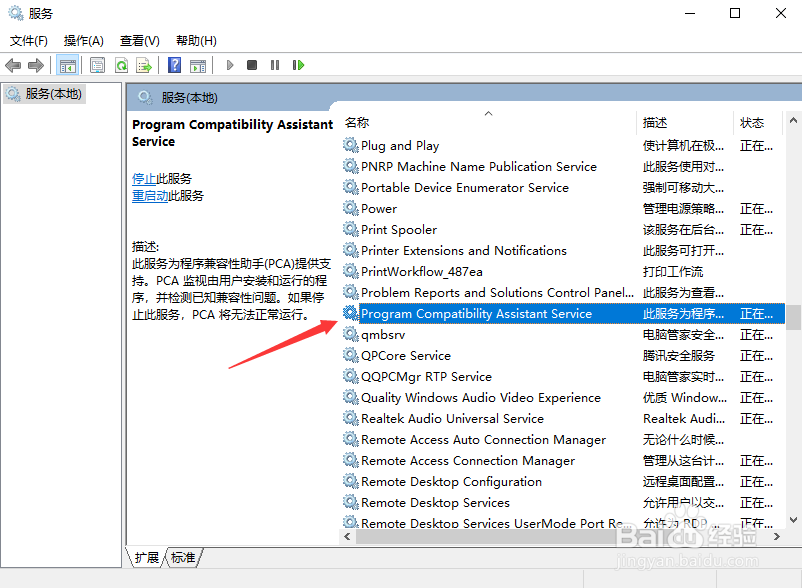Click the Pause Service toolbar icon
Image resolution: width=802 pixels, height=588 pixels.
[274, 65]
